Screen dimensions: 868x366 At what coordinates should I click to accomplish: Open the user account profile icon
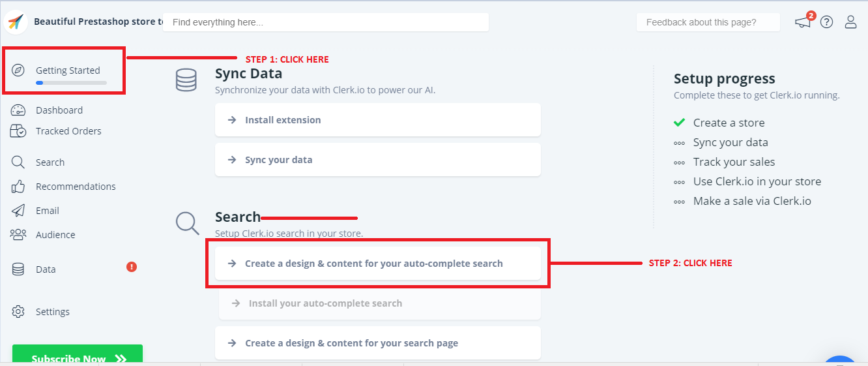coord(850,22)
